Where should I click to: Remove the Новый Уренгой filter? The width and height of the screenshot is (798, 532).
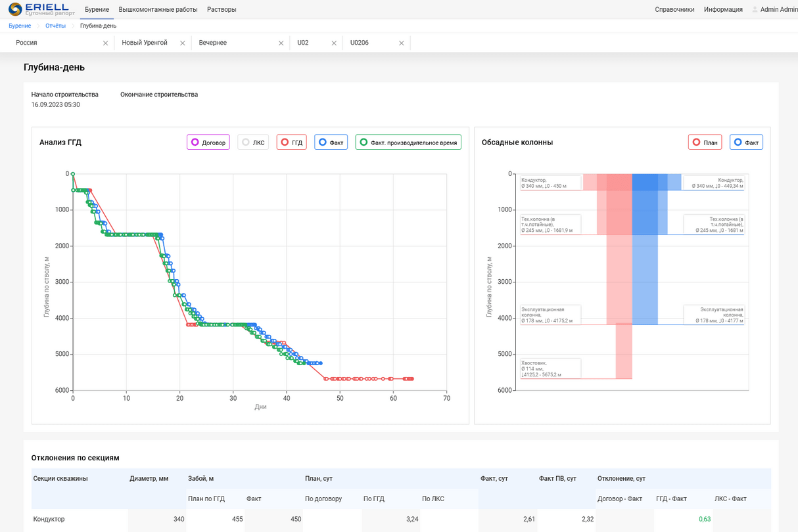tap(183, 43)
